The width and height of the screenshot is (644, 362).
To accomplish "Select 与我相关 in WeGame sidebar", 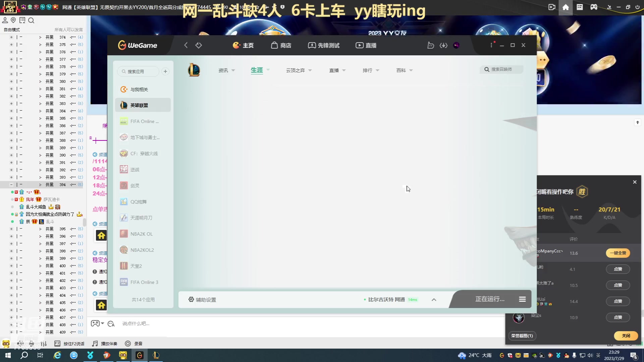I will pyautogui.click(x=143, y=89).
